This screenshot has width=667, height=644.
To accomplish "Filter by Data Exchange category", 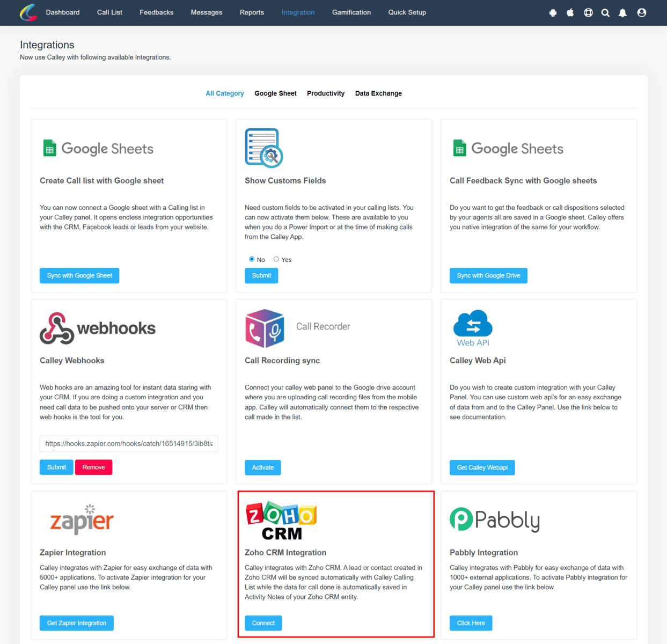I will [x=378, y=93].
